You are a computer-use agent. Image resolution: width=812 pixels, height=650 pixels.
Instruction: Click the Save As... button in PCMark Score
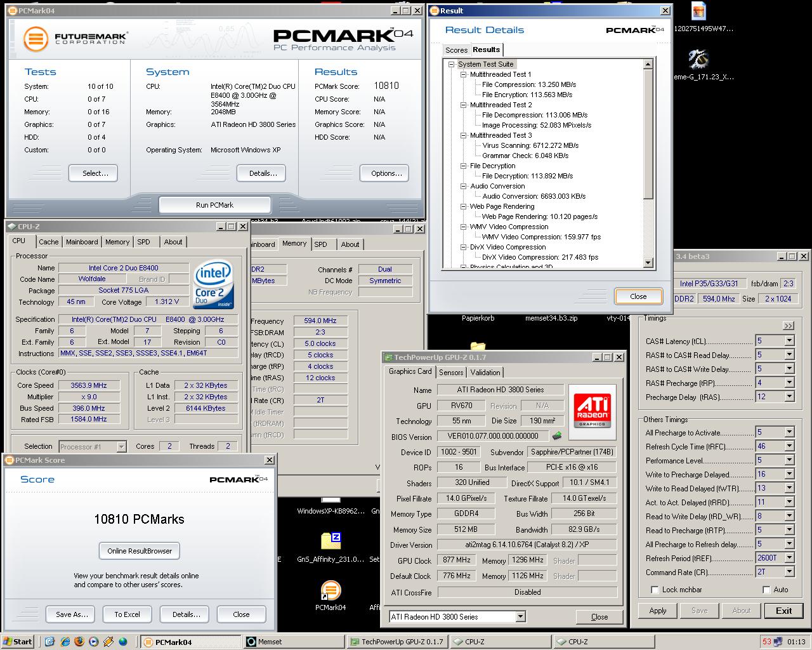tap(72, 614)
